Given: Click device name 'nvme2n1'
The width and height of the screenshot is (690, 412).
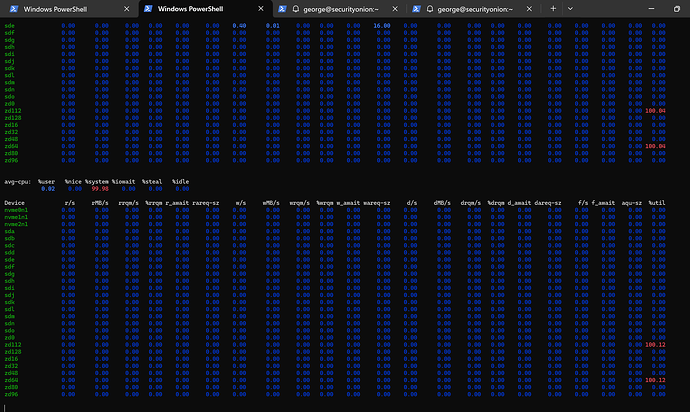Looking at the screenshot, I should point(16,224).
